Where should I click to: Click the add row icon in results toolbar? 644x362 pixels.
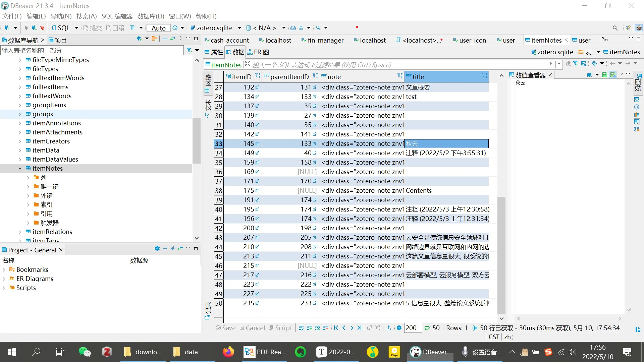pyautogui.click(x=309, y=328)
